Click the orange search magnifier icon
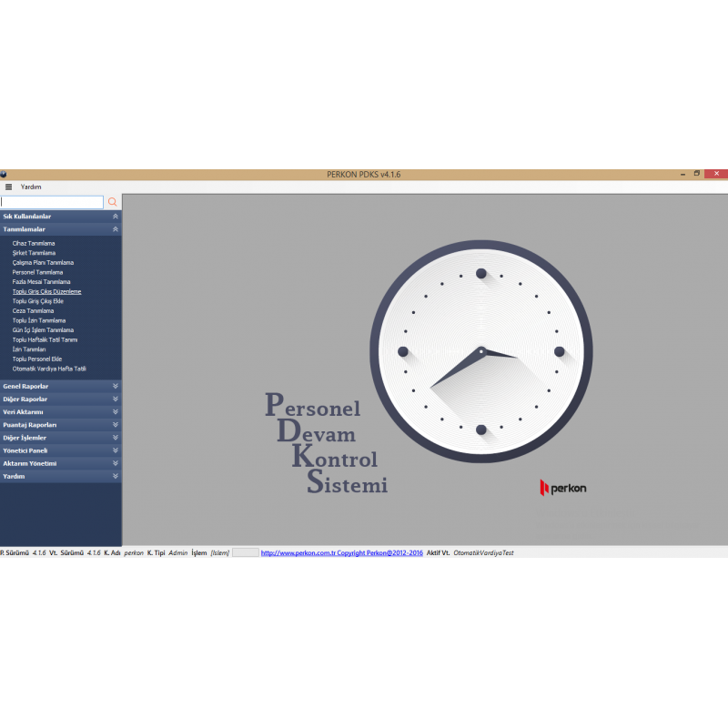Image resolution: width=728 pixels, height=728 pixels. pyautogui.click(x=112, y=202)
